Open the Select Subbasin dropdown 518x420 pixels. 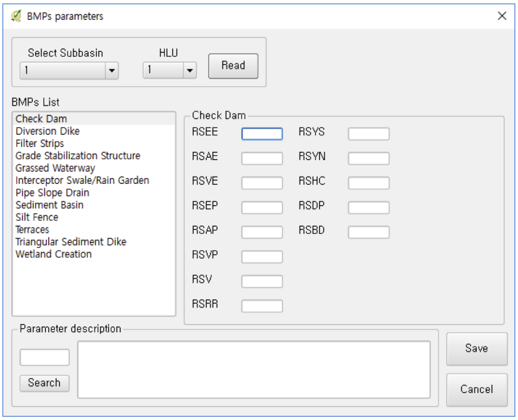tap(112, 70)
